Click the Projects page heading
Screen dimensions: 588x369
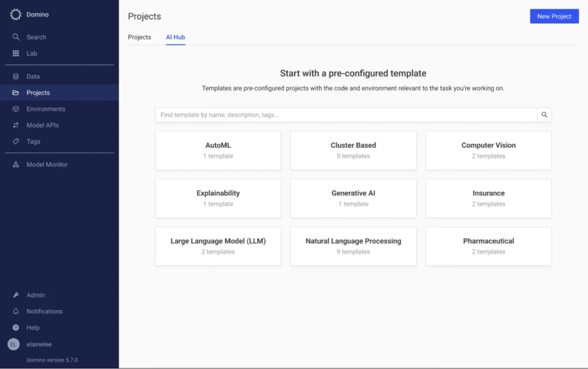pos(145,17)
